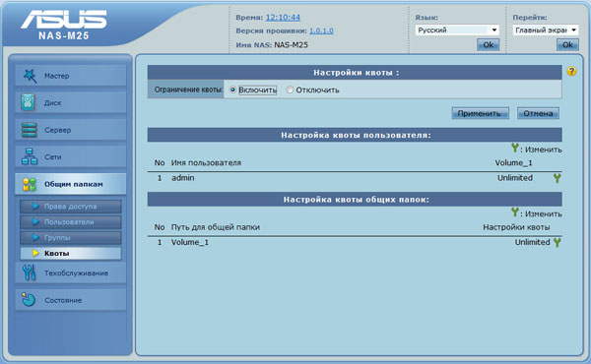Viewport: 591px width, 364px height.
Task: Open the Сети menu section
Action: [71, 156]
